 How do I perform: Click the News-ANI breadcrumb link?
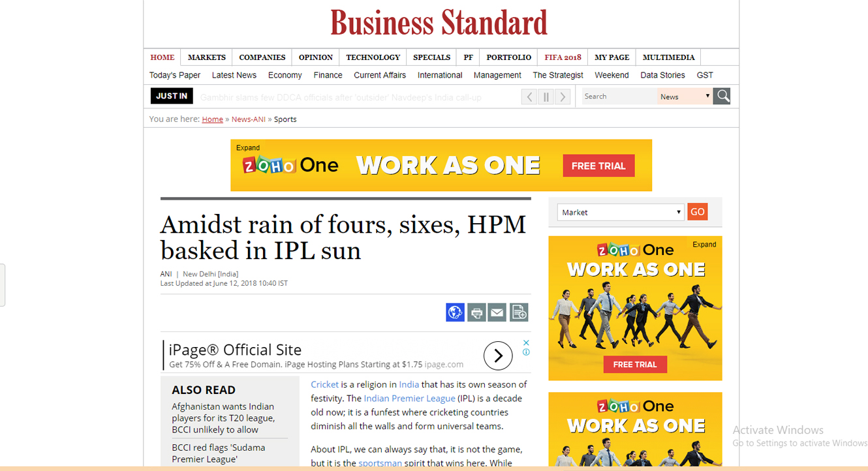coord(249,119)
